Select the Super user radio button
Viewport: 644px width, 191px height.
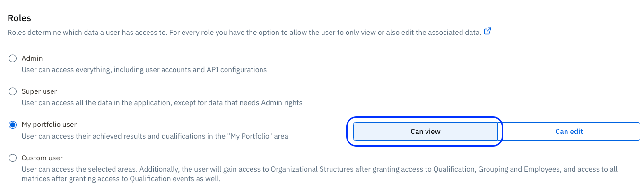pos(13,91)
